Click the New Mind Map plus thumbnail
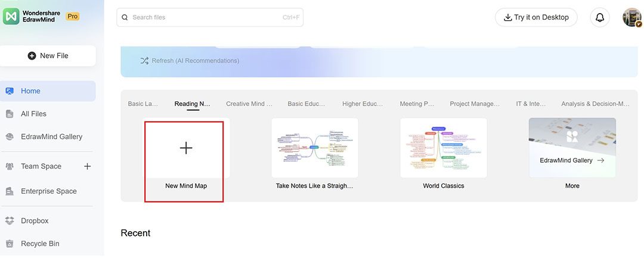This screenshot has width=644, height=264. pos(186,148)
